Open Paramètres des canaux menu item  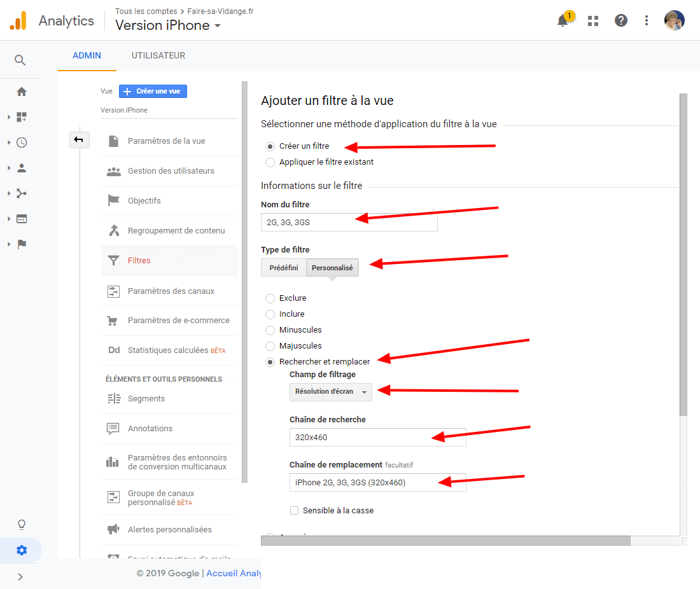point(170,291)
